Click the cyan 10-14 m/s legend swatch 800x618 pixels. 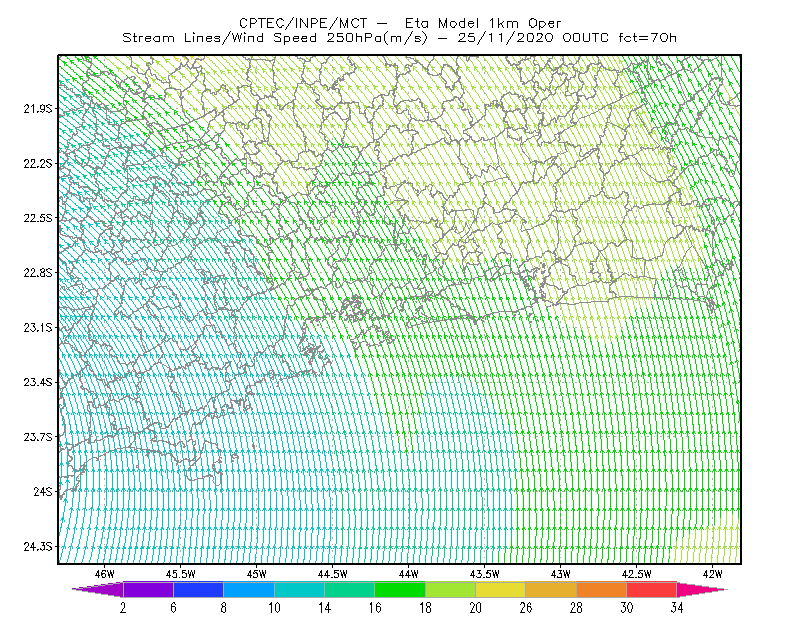coord(299,589)
